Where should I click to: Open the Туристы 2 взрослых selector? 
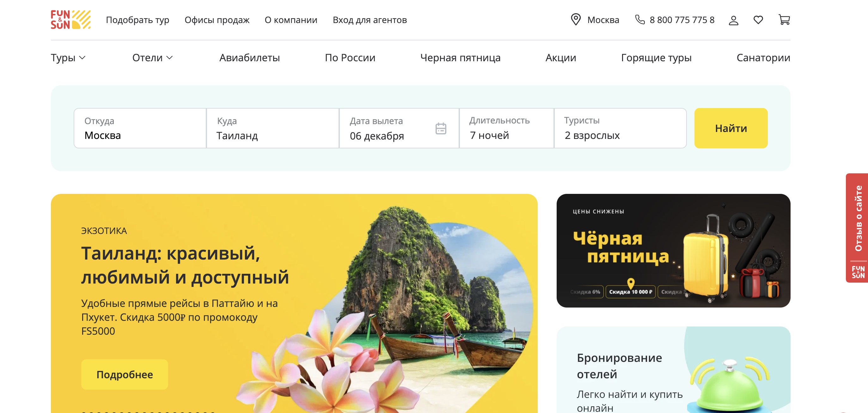(620, 128)
